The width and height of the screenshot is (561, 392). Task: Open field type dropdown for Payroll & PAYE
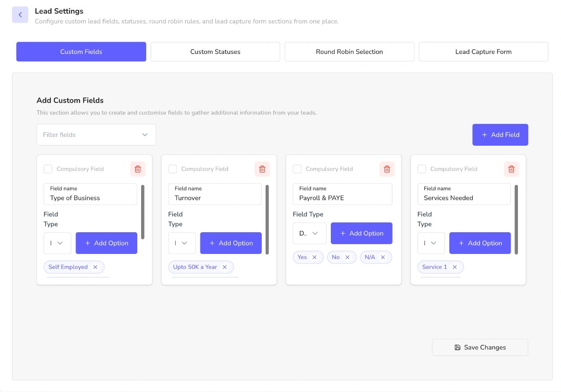coord(309,233)
